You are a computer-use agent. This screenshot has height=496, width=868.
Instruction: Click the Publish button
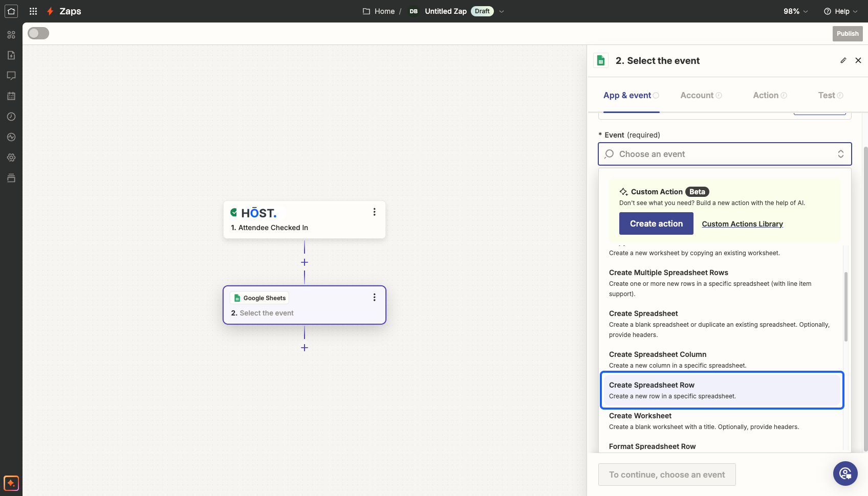coord(848,34)
